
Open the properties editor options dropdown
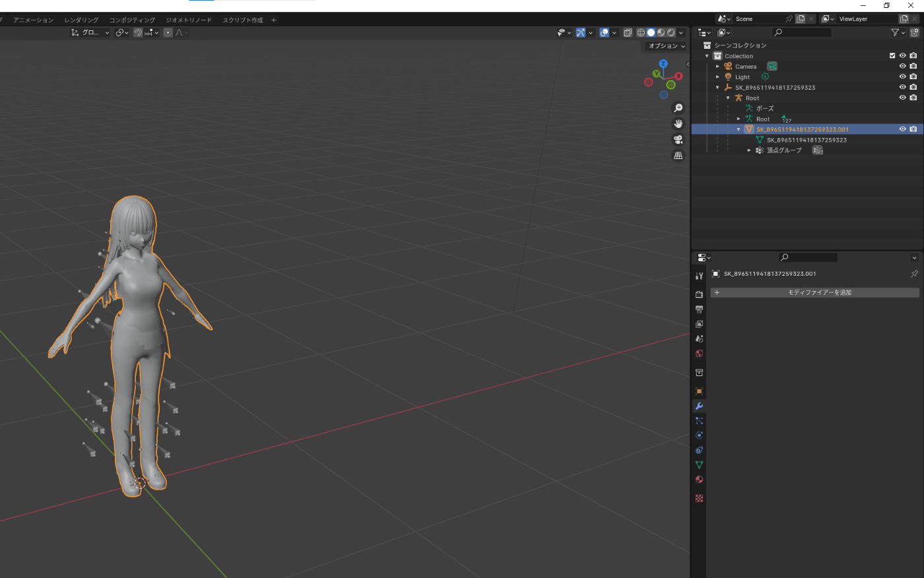click(x=914, y=257)
